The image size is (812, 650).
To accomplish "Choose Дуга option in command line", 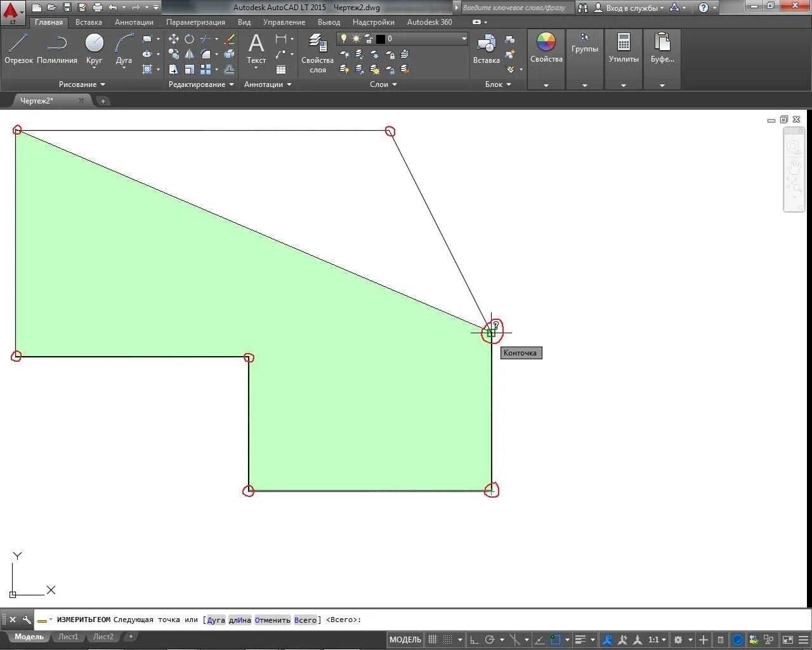I will click(x=216, y=620).
